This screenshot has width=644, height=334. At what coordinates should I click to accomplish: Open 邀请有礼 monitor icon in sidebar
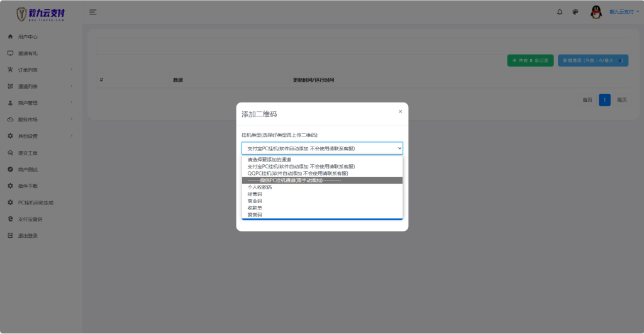pyautogui.click(x=10, y=53)
